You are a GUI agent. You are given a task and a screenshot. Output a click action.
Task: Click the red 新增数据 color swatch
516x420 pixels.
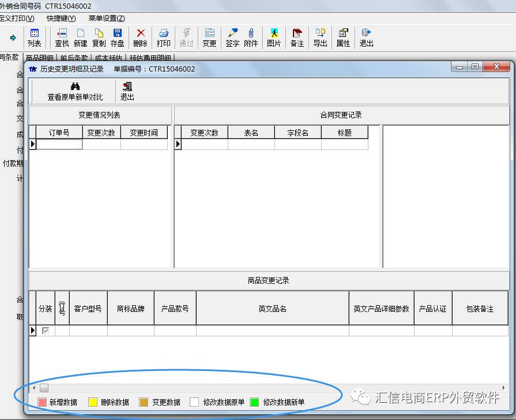point(42,402)
